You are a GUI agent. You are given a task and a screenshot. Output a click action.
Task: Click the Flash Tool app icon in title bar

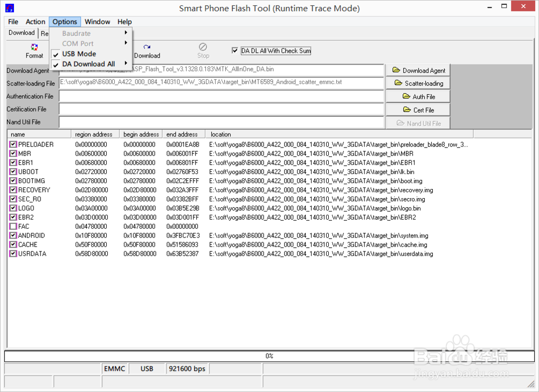(10, 8)
